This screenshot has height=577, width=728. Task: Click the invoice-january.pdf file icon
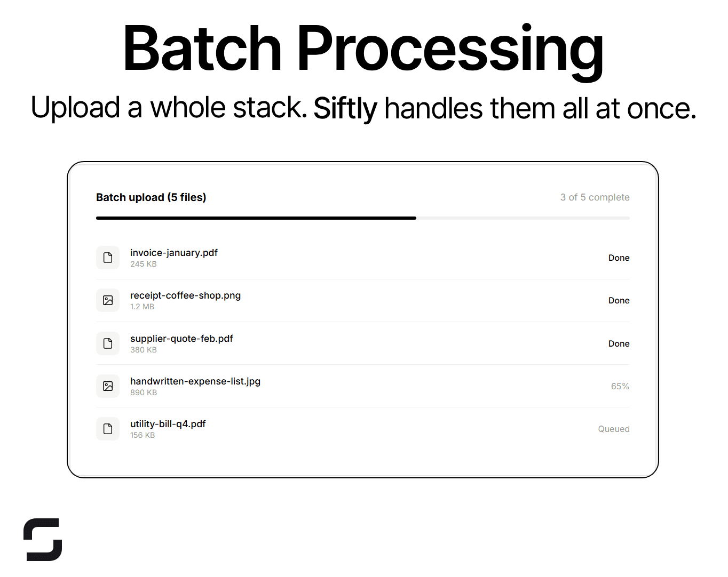pyautogui.click(x=108, y=258)
